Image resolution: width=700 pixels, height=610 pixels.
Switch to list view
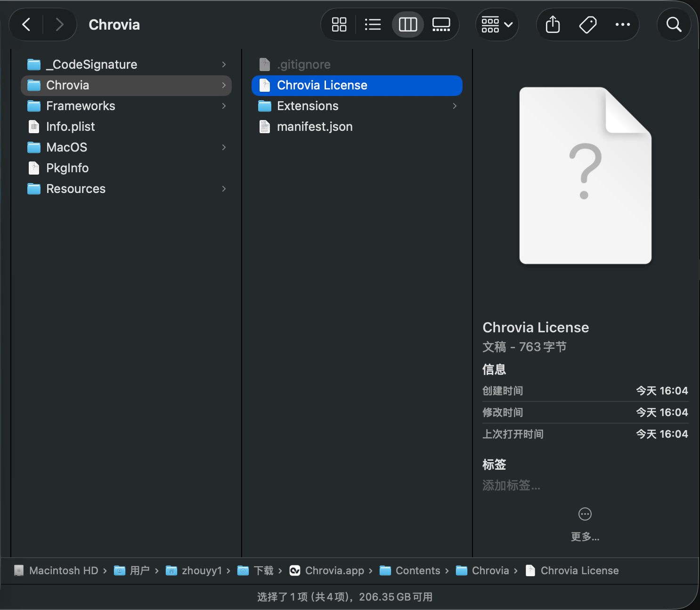point(373,24)
